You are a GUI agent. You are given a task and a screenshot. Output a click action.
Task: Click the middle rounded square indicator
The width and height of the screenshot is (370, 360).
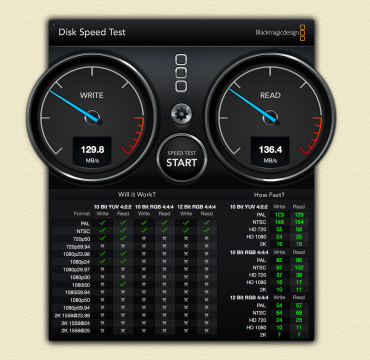(x=181, y=73)
